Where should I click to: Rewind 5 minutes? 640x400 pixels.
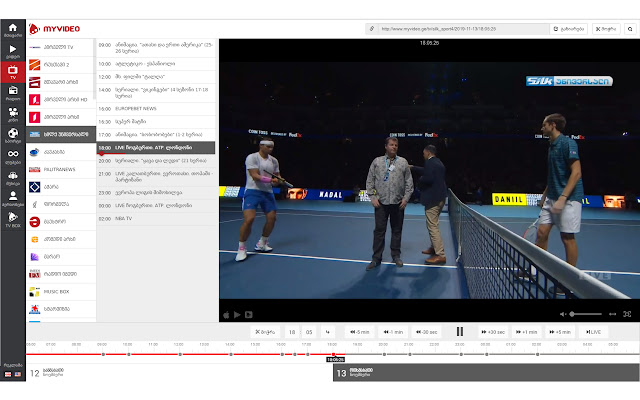(x=360, y=332)
